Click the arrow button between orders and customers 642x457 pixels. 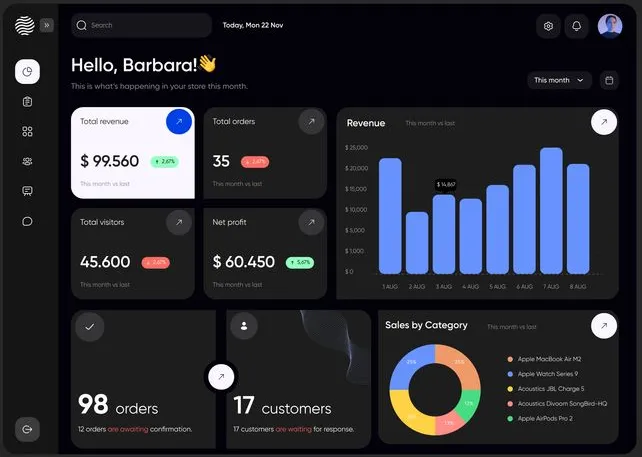pyautogui.click(x=221, y=377)
